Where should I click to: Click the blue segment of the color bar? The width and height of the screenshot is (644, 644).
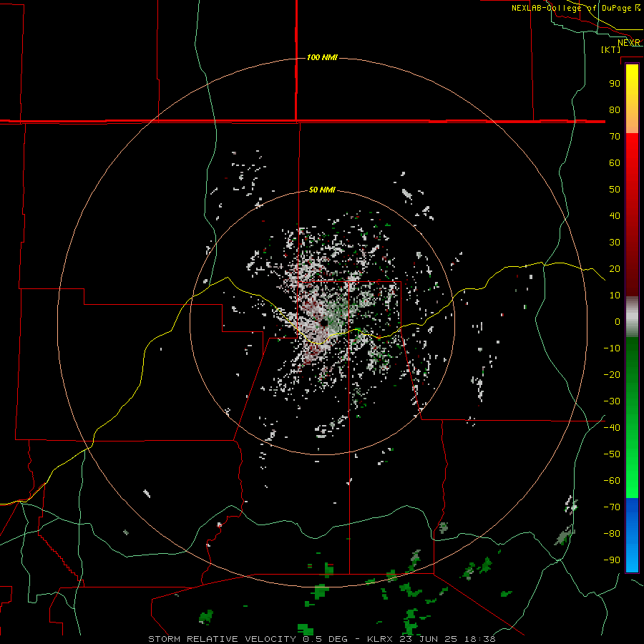(x=632, y=535)
